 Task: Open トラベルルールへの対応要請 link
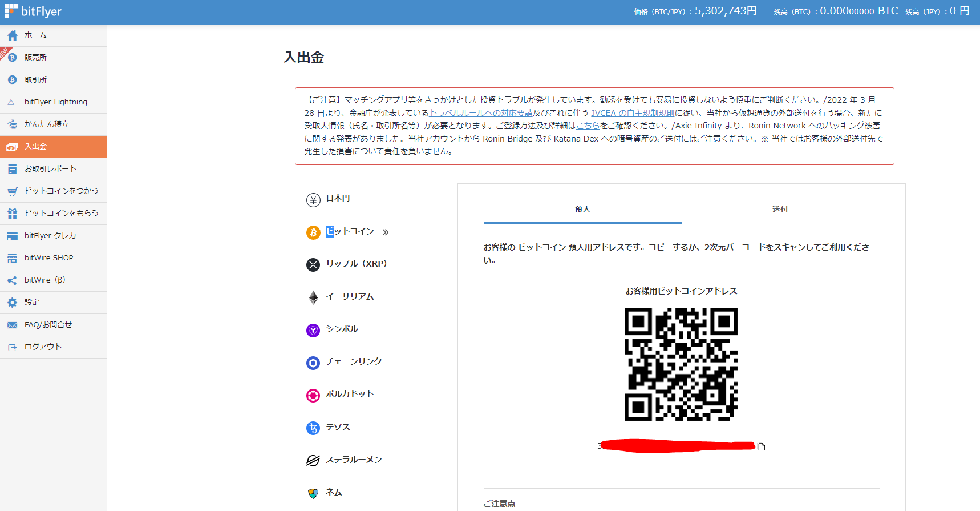[481, 113]
